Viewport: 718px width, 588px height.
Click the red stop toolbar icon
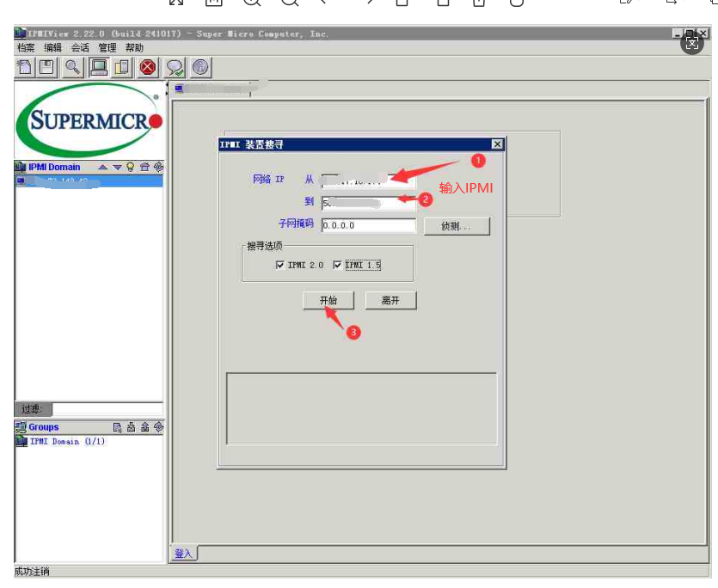pyautogui.click(x=148, y=67)
